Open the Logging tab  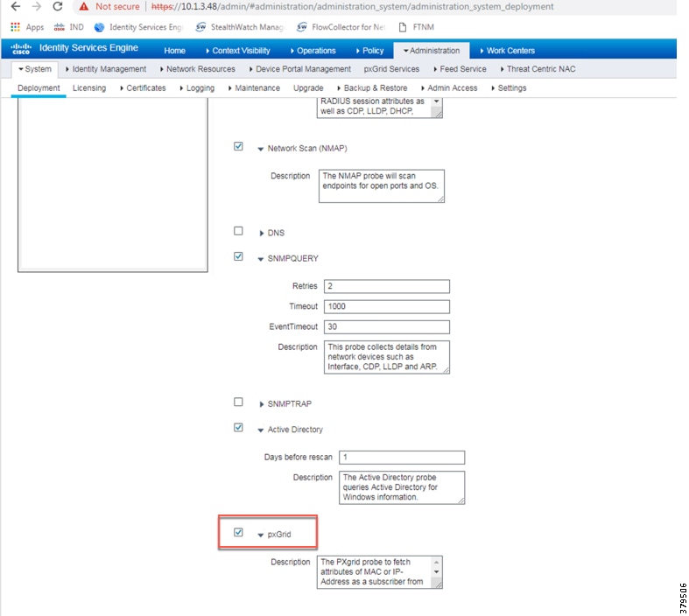(197, 87)
